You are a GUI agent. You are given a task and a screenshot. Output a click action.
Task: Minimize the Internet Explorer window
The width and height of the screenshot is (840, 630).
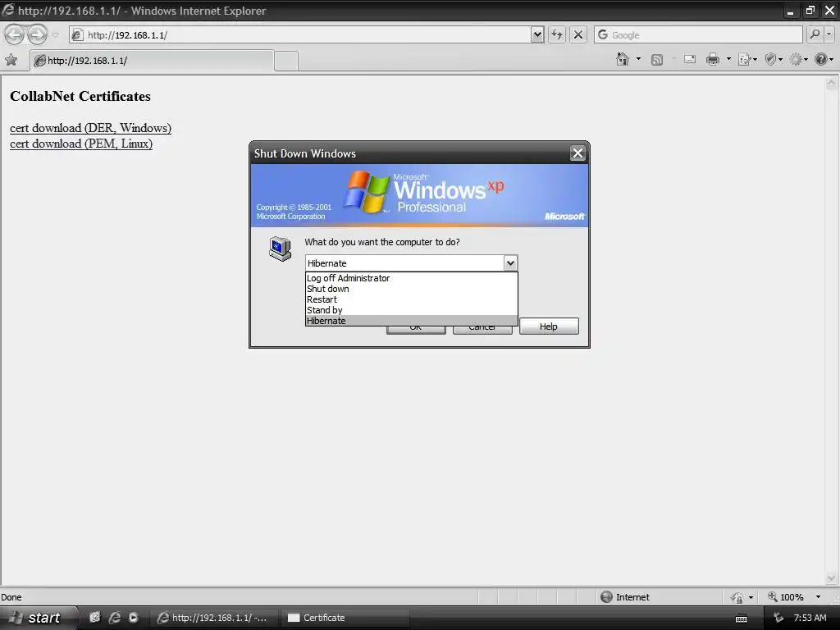[790, 11]
